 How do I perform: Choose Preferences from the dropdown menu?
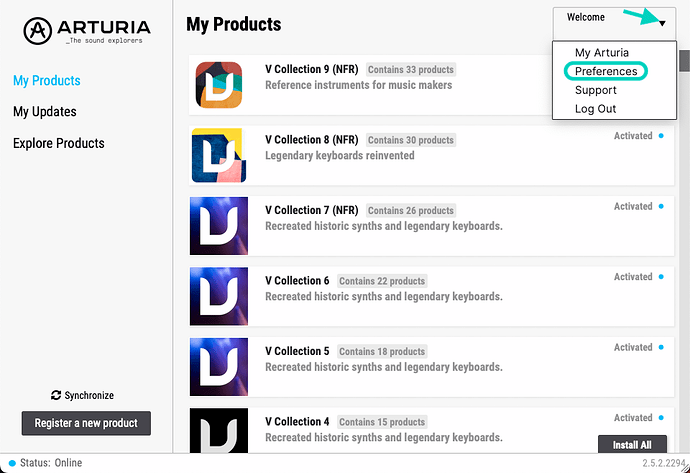[x=606, y=71]
